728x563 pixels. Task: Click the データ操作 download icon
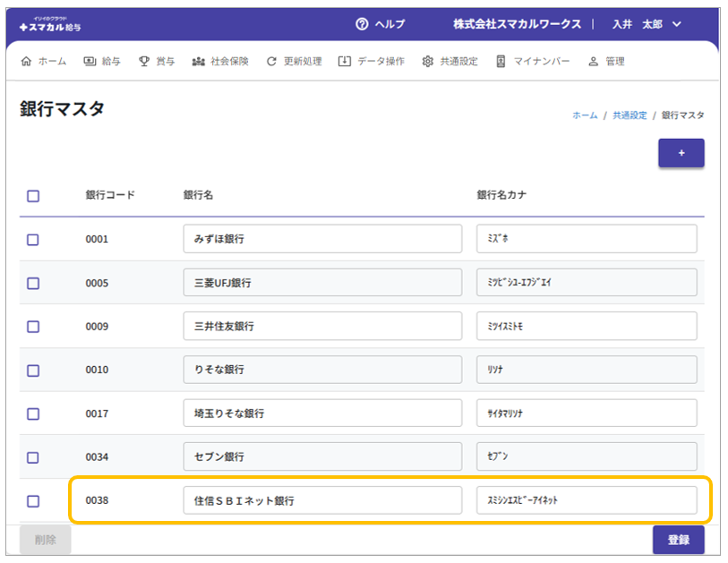pyautogui.click(x=345, y=62)
